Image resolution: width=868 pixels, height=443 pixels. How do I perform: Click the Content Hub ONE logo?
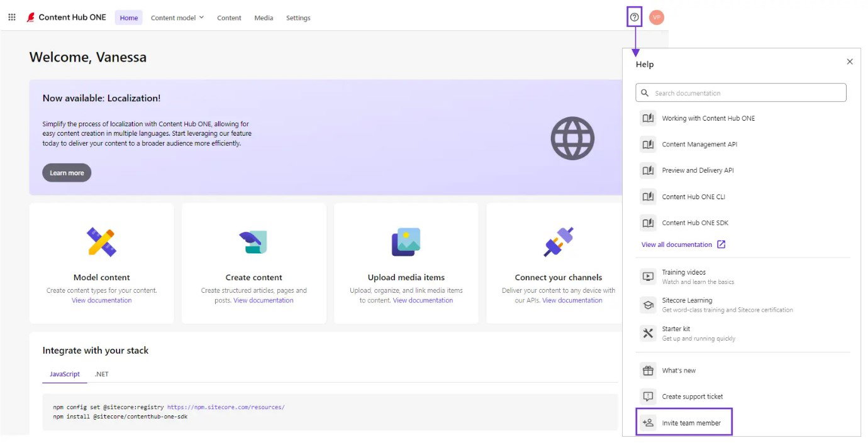[66, 18]
